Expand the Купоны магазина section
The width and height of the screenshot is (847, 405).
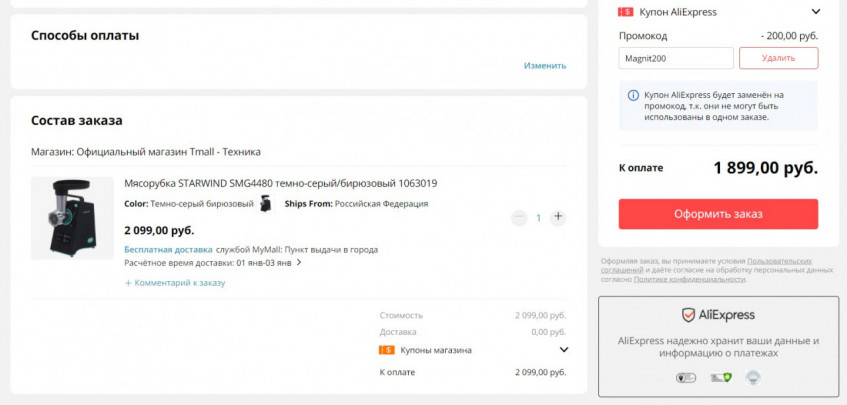point(563,350)
